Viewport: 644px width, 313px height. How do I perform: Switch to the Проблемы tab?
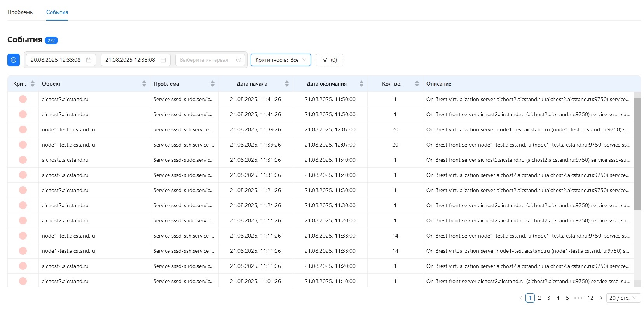tap(21, 12)
